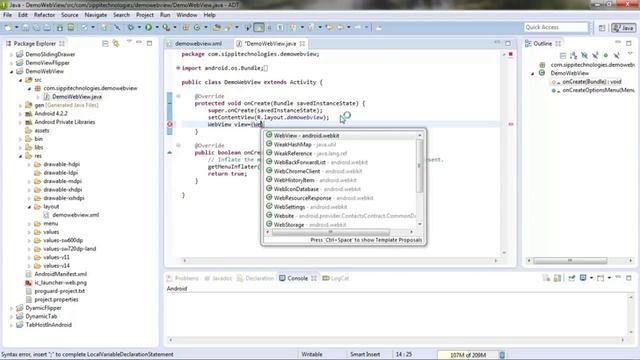Collapse the layout folder node
The width and height of the screenshot is (640, 360).
point(29,207)
